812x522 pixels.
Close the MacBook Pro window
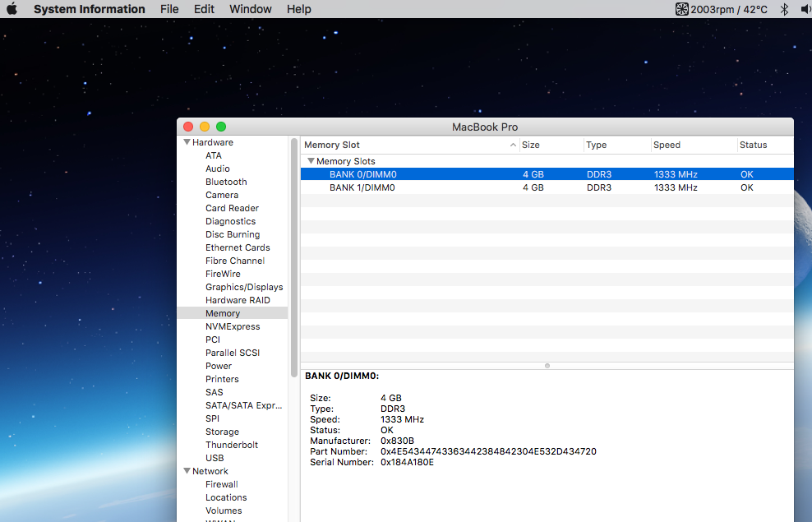(188, 127)
